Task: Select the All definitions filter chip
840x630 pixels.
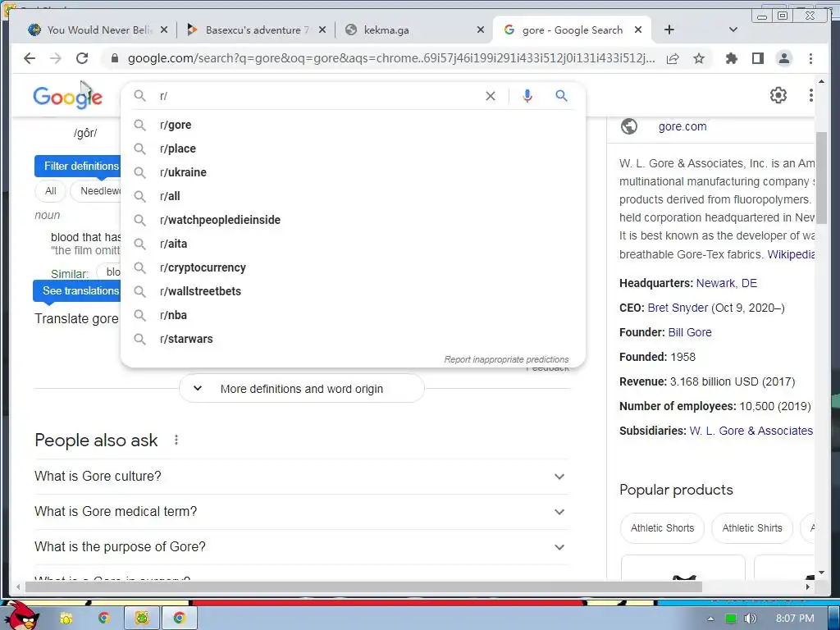Action: (50, 191)
